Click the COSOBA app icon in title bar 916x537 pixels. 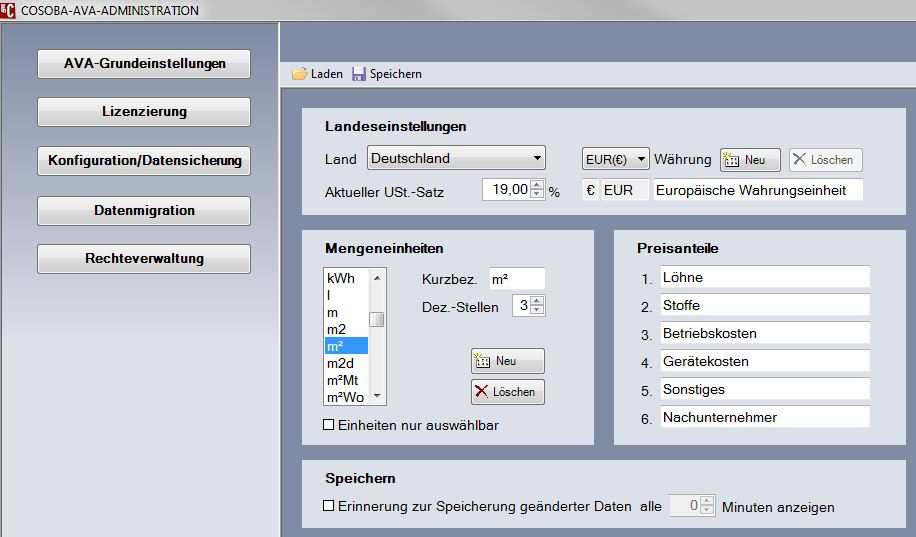(10, 10)
